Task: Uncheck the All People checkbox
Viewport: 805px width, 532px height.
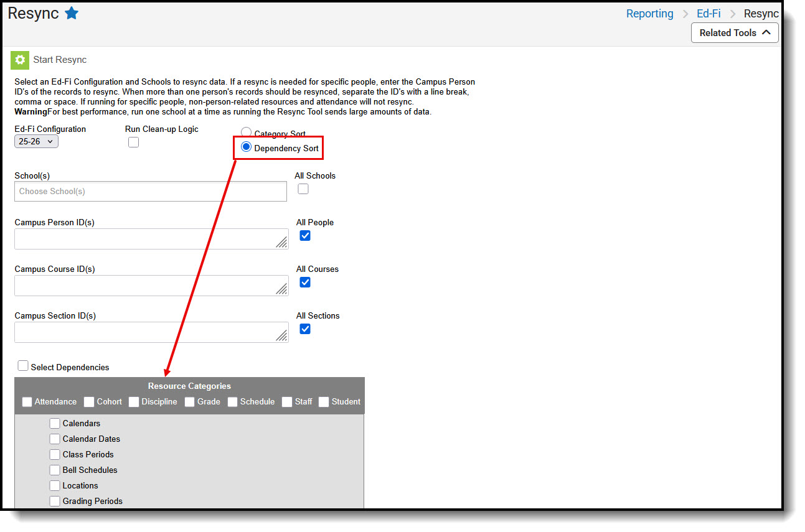Action: click(x=304, y=235)
